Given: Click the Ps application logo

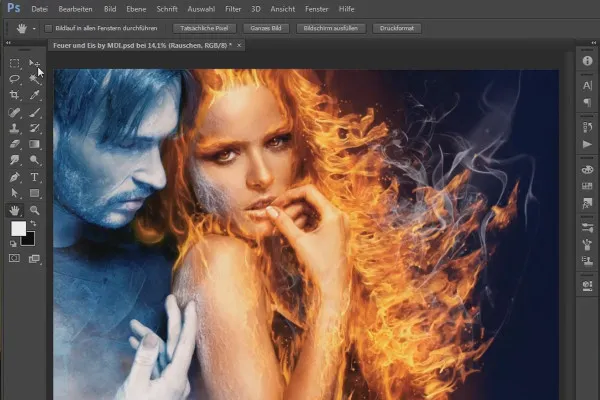Looking at the screenshot, I should [14, 8].
